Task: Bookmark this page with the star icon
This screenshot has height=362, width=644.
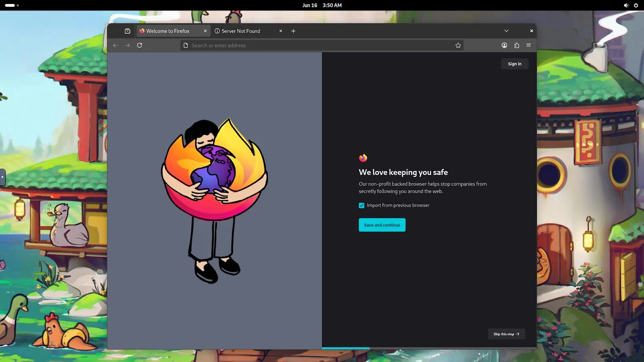Action: point(458,45)
